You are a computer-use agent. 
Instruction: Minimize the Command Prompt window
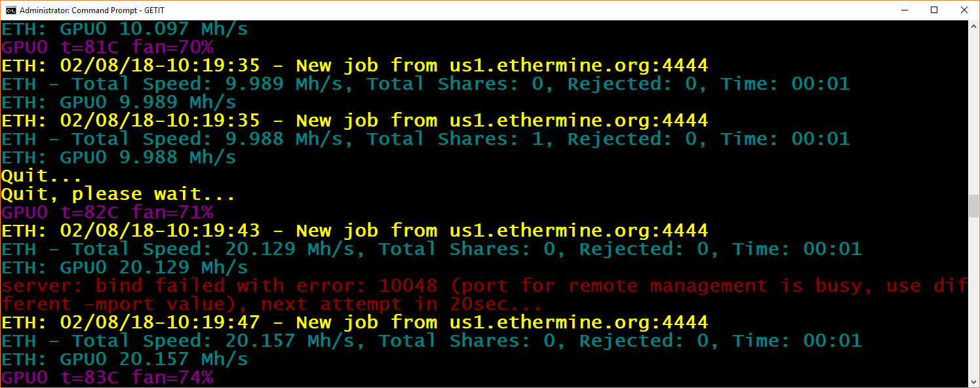(903, 10)
